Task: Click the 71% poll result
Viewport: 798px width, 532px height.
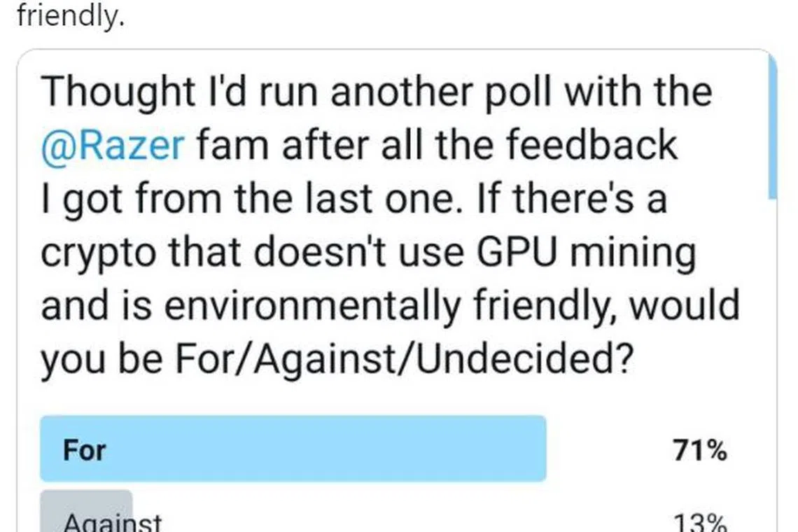Action: click(x=699, y=451)
